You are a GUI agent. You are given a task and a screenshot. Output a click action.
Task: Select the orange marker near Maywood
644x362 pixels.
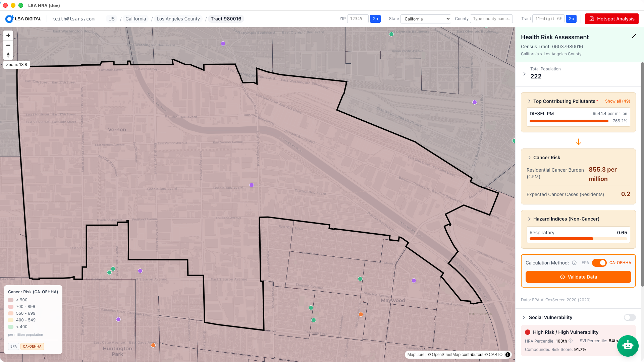point(361,314)
